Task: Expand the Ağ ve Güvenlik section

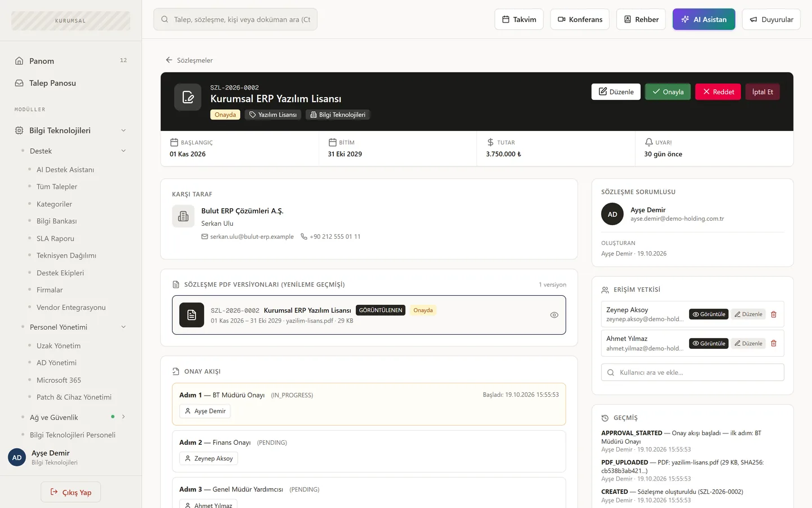Action: (123, 417)
